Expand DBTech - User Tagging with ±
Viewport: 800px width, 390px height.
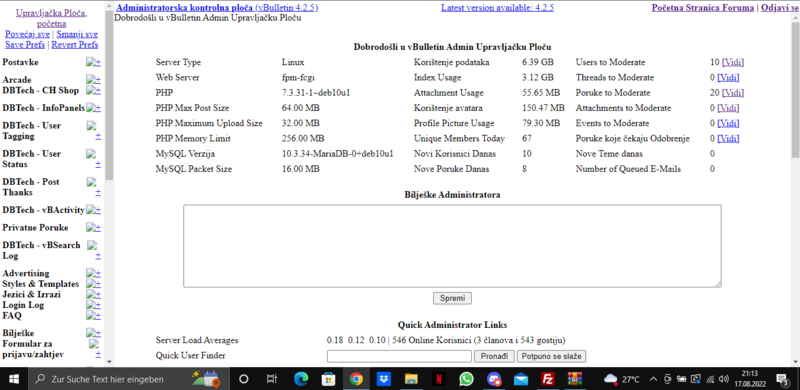[98, 136]
